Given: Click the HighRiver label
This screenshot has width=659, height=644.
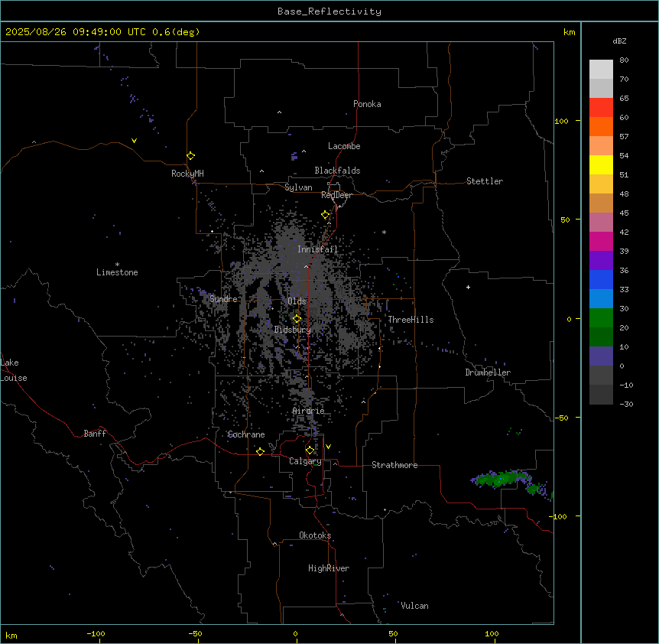Looking at the screenshot, I should (x=329, y=568).
